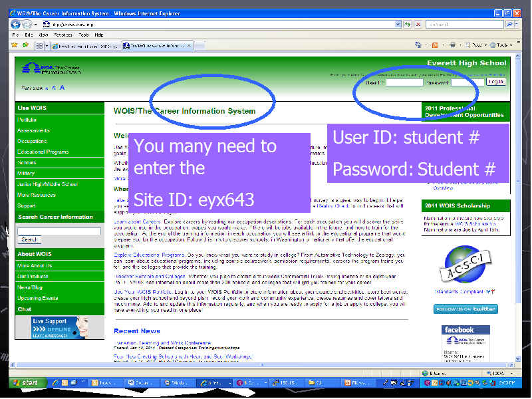
Task: Open the Educational Programs sidebar link
Action: click(x=43, y=152)
